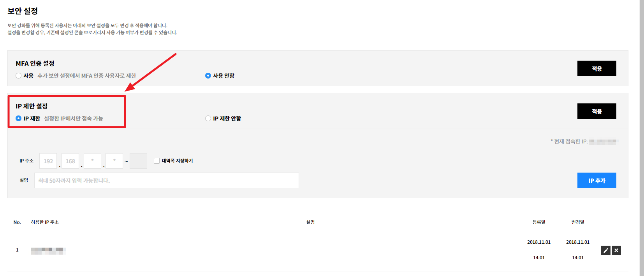Click the 변경일 column header

pos(578,222)
